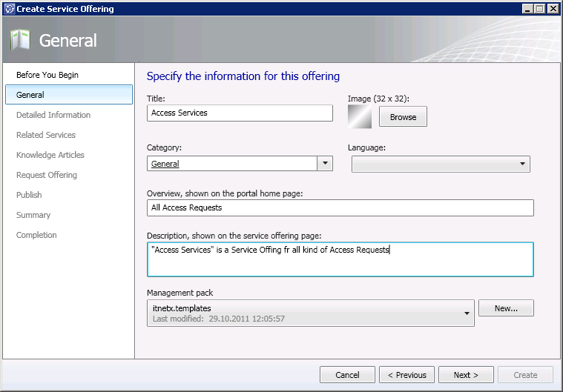Viewport: 563px width, 392px height.
Task: Click the 32 x 32 image preview thumbnail
Action: 361,116
